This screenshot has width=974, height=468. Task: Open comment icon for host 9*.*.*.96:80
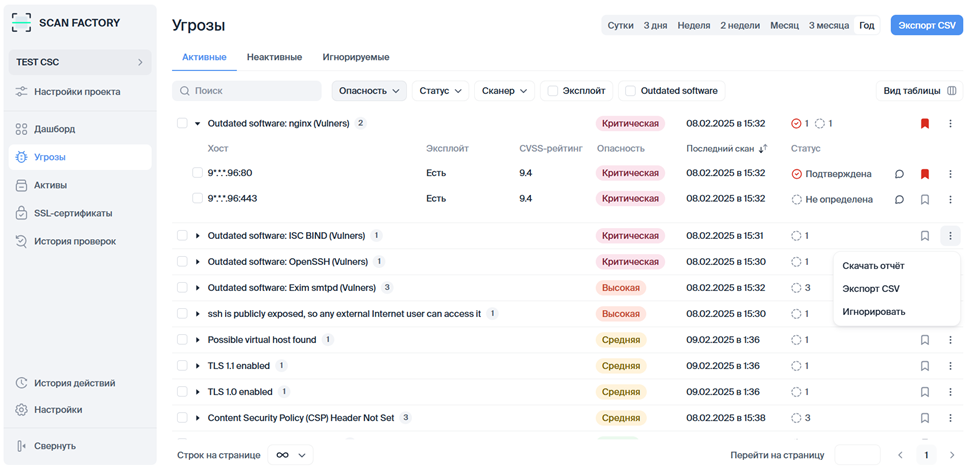[899, 174]
